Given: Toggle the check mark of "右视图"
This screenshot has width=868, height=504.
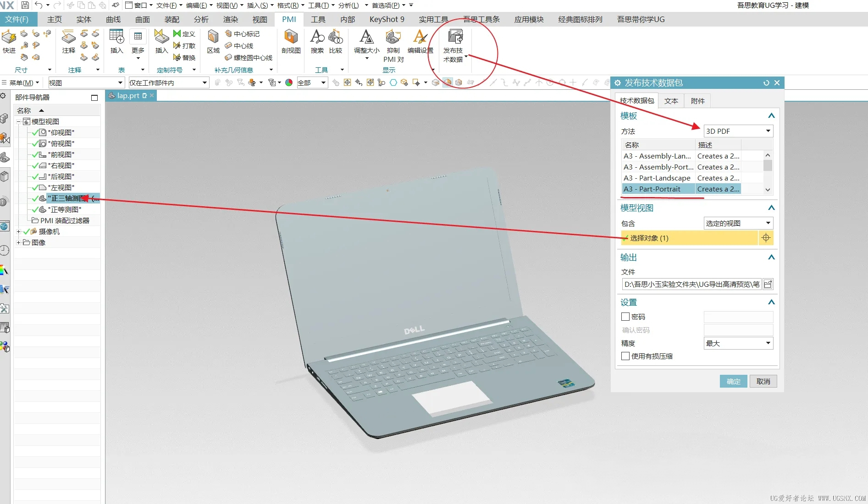Looking at the screenshot, I should point(35,165).
